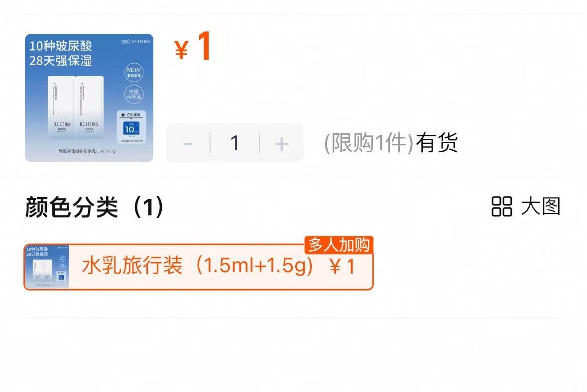
Task: Click the ¥1 price inside the SKU option
Action: point(342,267)
